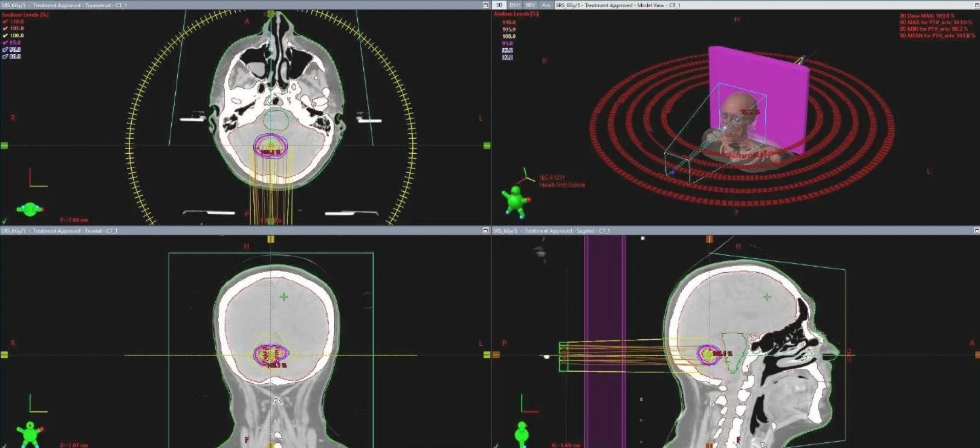
Task: Select the 3D view tab
Action: click(x=499, y=5)
